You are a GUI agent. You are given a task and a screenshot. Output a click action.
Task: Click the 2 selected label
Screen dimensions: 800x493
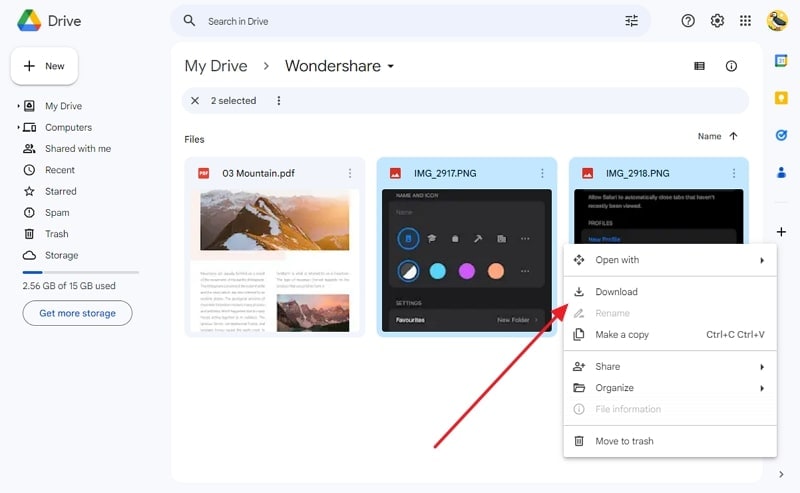234,101
